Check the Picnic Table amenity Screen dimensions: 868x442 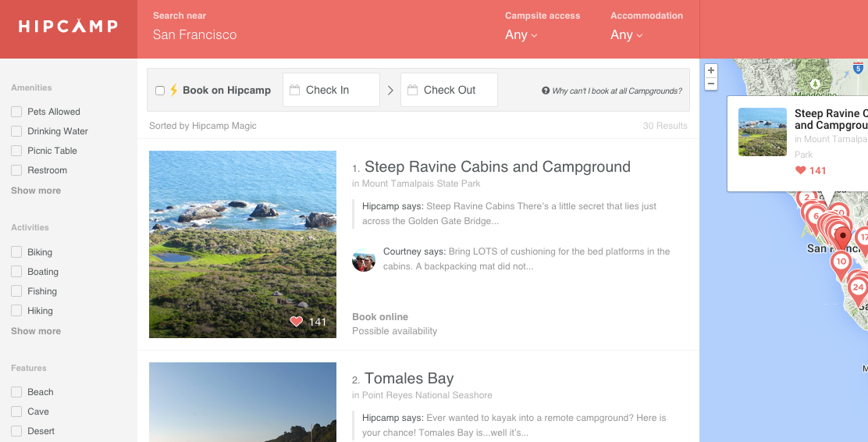(x=16, y=151)
